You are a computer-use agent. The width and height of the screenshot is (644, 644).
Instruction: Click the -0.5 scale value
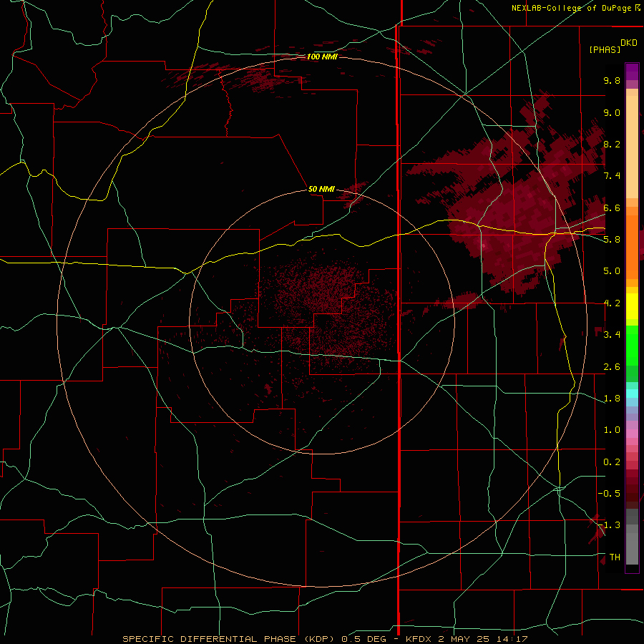coord(609,494)
